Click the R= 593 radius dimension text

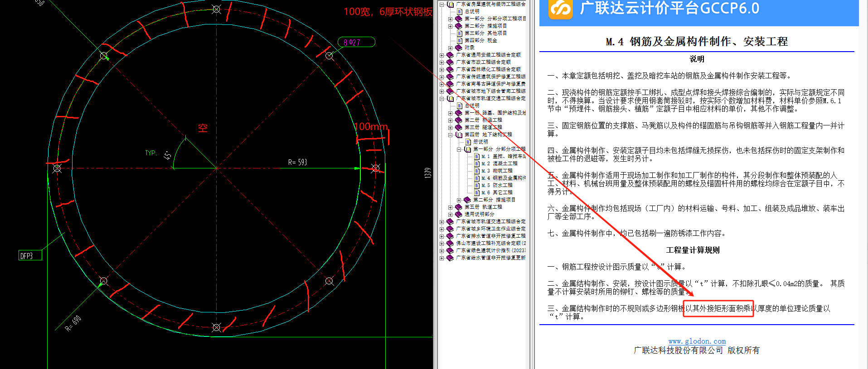[x=298, y=162]
